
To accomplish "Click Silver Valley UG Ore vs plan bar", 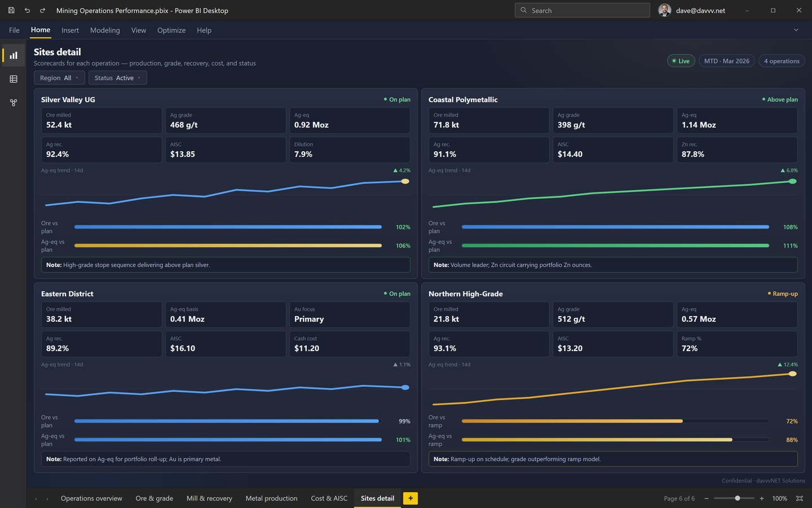I will [x=228, y=227].
